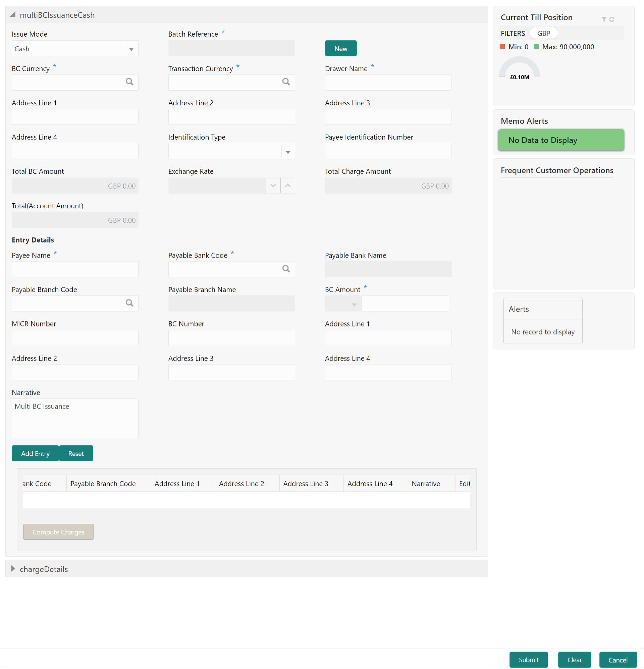644x669 pixels.
Task: Open the Identification Type dropdown
Action: [x=288, y=152]
